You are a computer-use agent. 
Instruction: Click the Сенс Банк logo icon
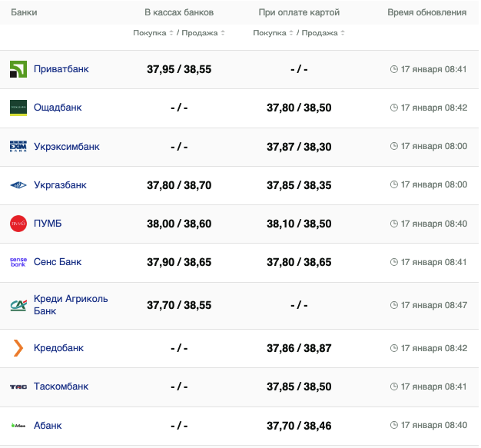(18, 262)
